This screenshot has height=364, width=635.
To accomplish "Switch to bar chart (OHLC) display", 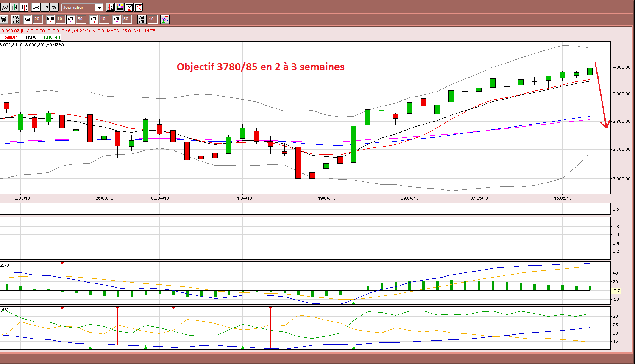I will [14, 7].
